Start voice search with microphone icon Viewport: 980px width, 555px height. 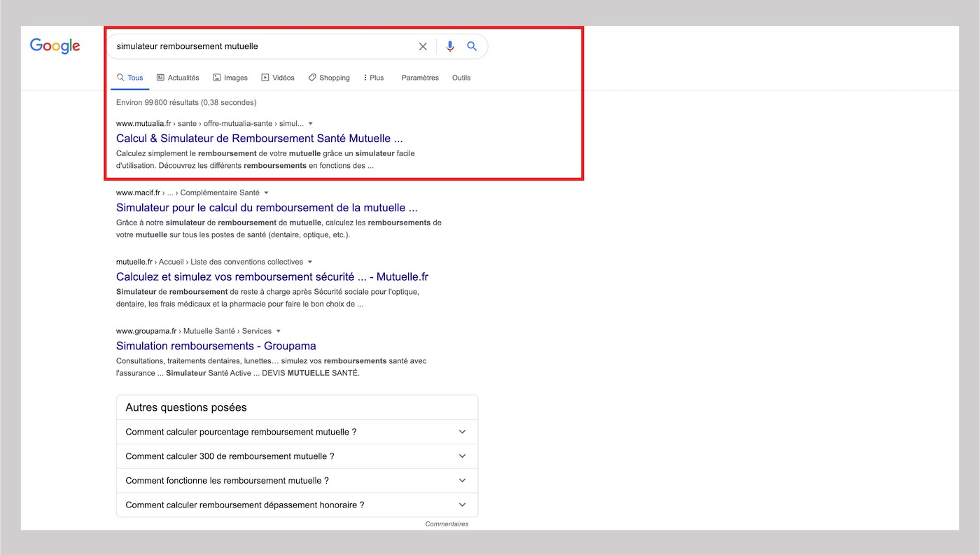450,46
